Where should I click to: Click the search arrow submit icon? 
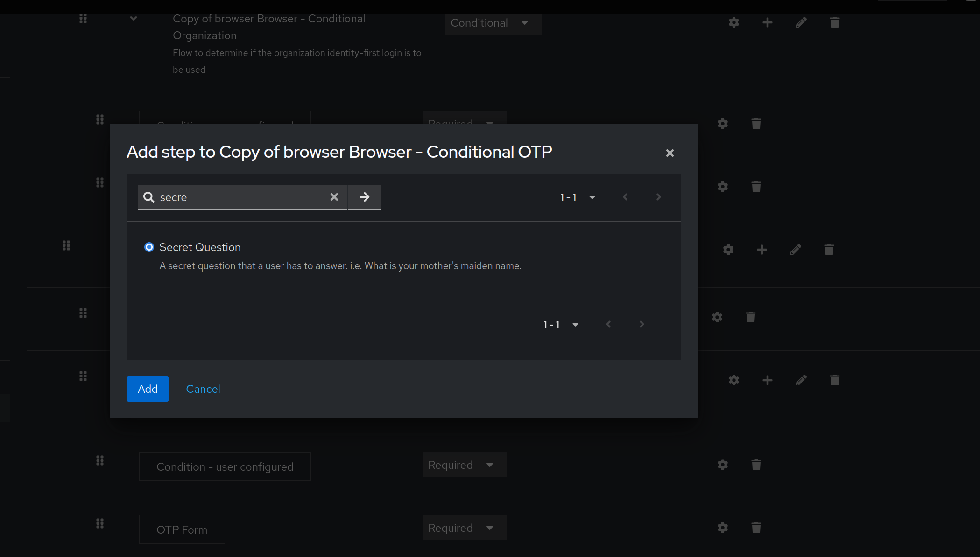pos(364,196)
